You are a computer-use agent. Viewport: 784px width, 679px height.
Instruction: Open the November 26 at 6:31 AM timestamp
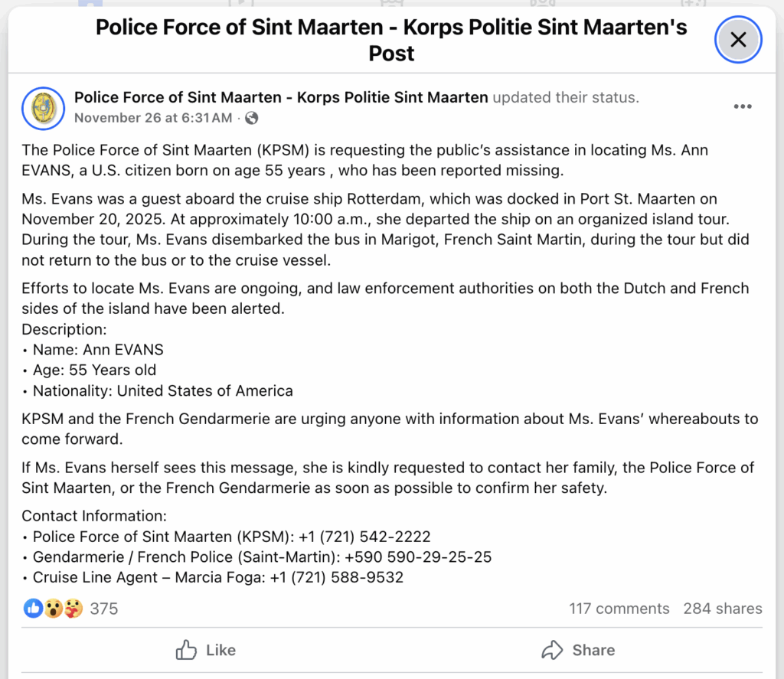point(153,118)
